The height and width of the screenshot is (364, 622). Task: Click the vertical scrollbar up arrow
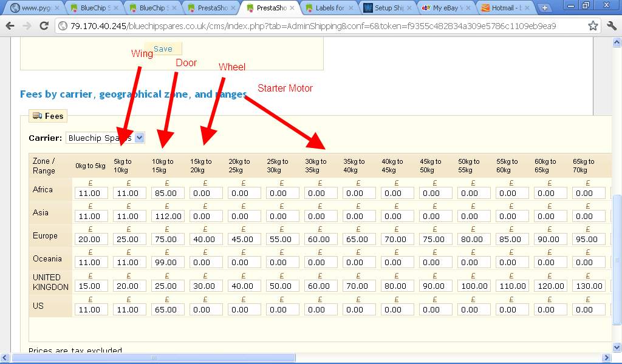(617, 42)
